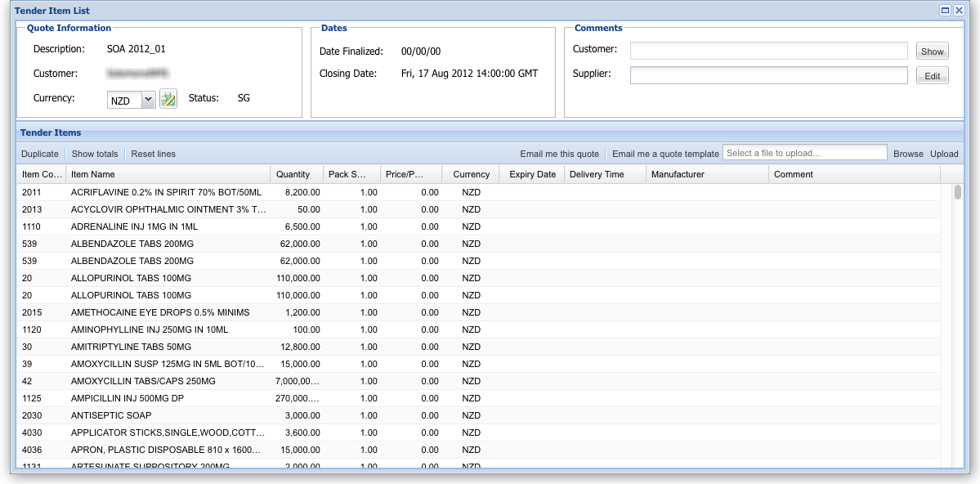The image size is (980, 484).
Task: Select the ANTISEPTIC SOAP row
Action: click(x=479, y=415)
